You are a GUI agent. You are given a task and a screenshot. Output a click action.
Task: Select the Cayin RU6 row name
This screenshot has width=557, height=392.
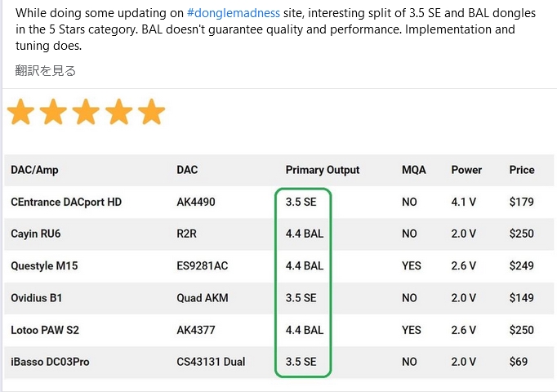tap(36, 234)
